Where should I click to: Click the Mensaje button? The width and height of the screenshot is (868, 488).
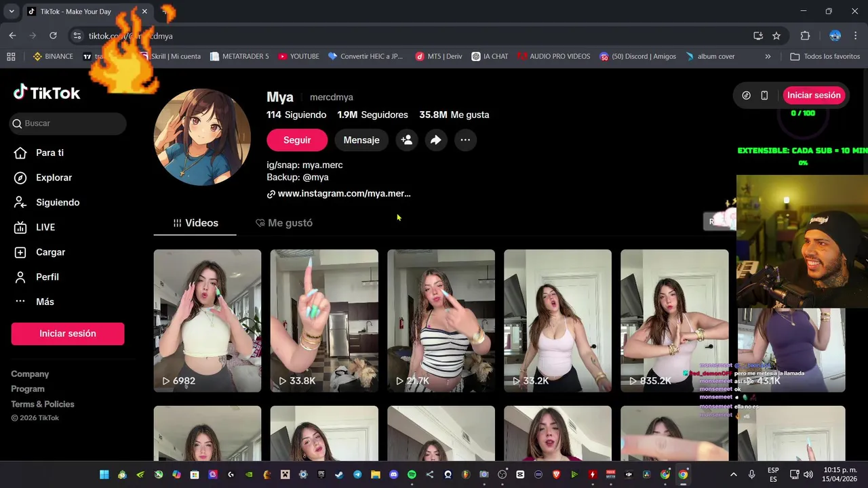pyautogui.click(x=361, y=140)
